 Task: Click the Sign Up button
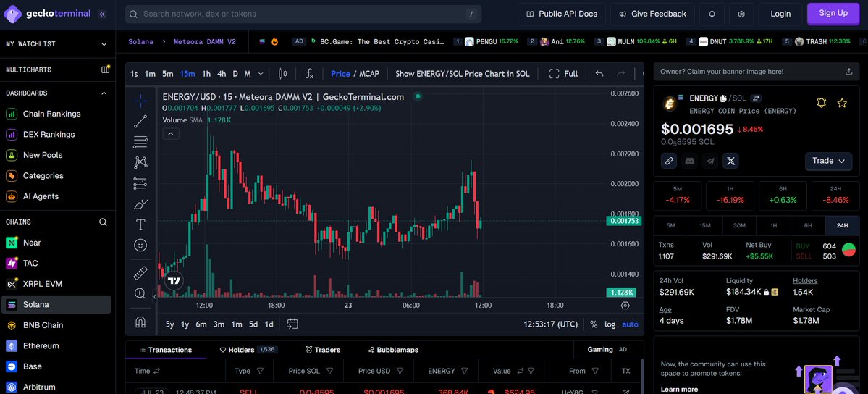point(833,14)
